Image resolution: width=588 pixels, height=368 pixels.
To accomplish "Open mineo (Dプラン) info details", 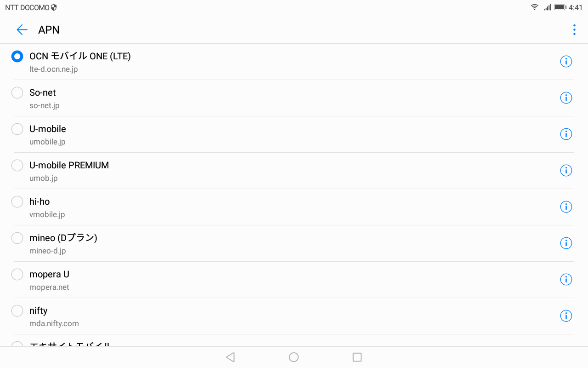I will 566,243.
